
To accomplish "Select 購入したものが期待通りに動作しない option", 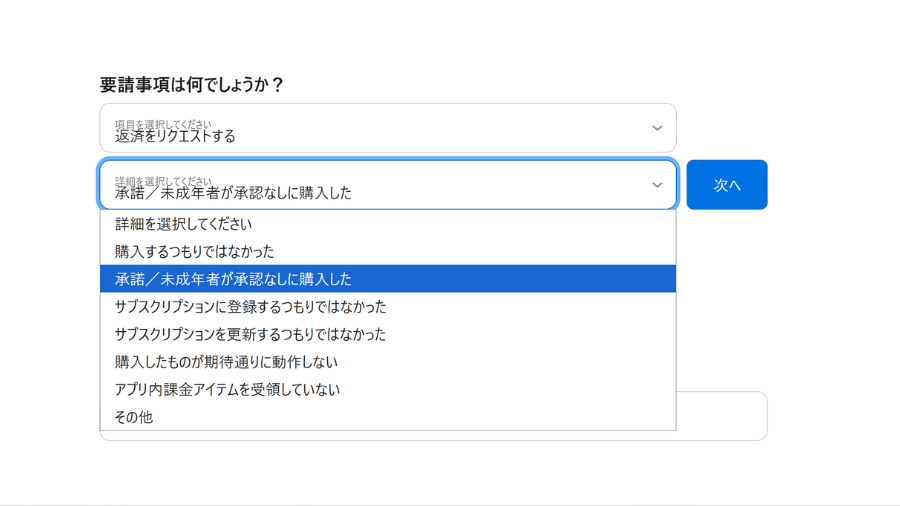I will point(227,362).
